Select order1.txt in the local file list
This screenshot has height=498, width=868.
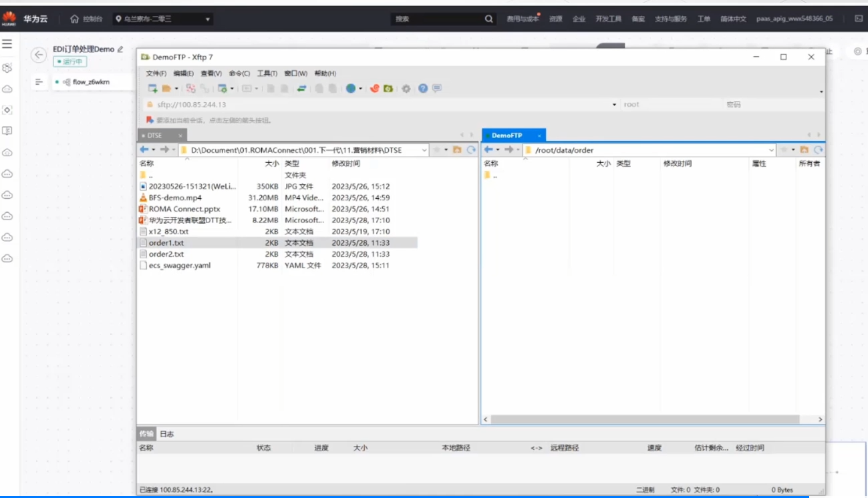(x=277, y=243)
